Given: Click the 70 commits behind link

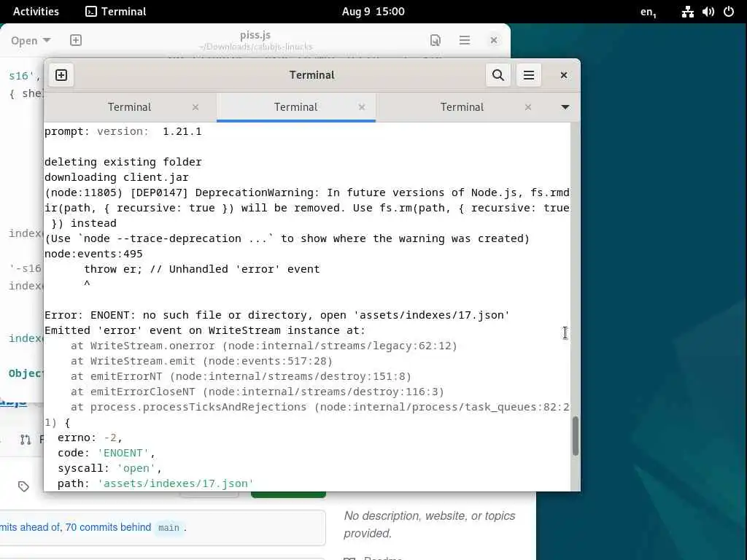Looking at the screenshot, I should tap(108, 527).
